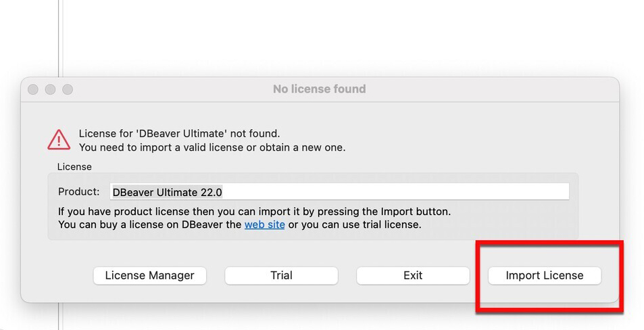Click the 'If you have product license' text
The width and height of the screenshot is (644, 330).
[x=253, y=211]
